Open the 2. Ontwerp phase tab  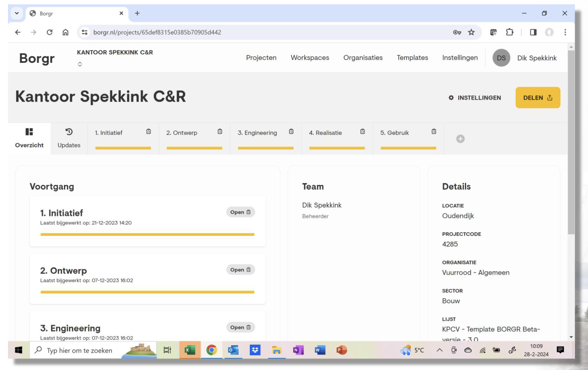194,138
